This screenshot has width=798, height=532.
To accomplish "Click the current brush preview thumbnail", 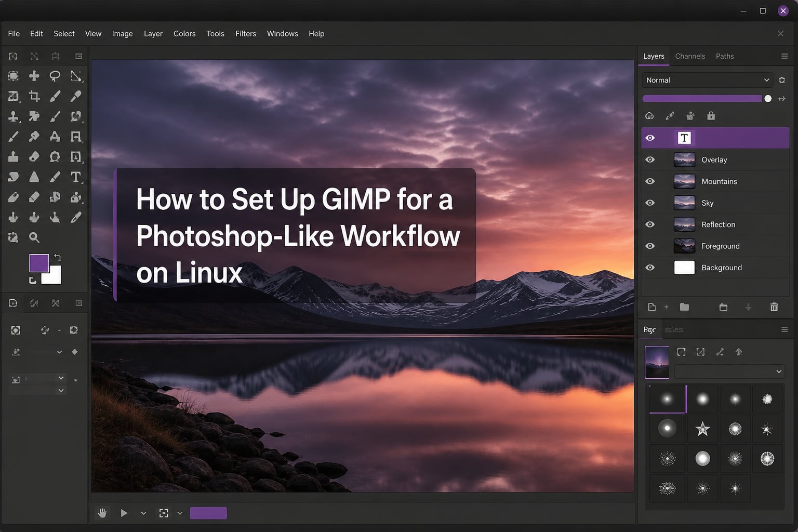I will [657, 362].
